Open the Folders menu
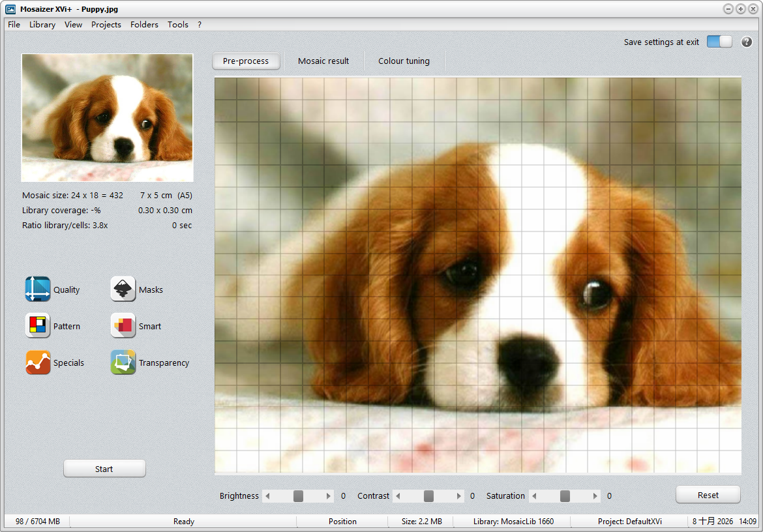The width and height of the screenshot is (763, 532). pyautogui.click(x=144, y=24)
